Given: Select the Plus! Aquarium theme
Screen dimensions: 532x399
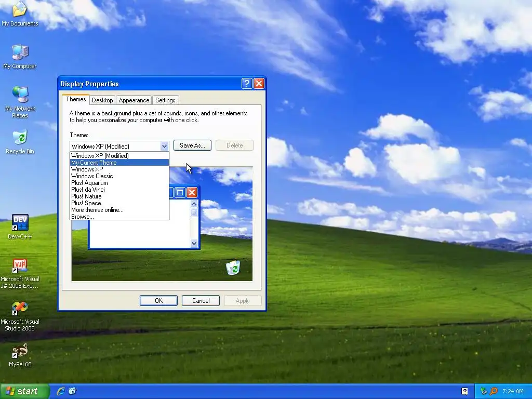Looking at the screenshot, I should click(x=119, y=183).
